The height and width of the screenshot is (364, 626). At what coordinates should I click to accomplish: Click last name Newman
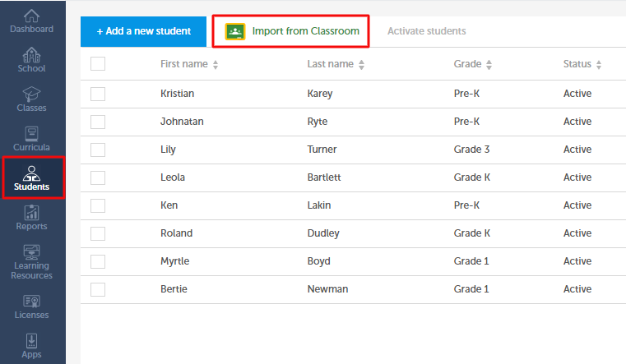(327, 289)
